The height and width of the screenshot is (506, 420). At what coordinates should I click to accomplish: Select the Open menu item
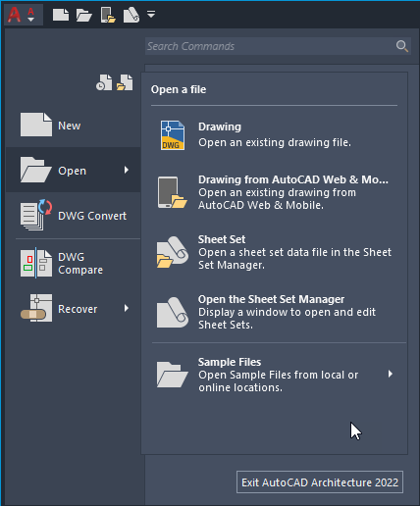(x=74, y=170)
